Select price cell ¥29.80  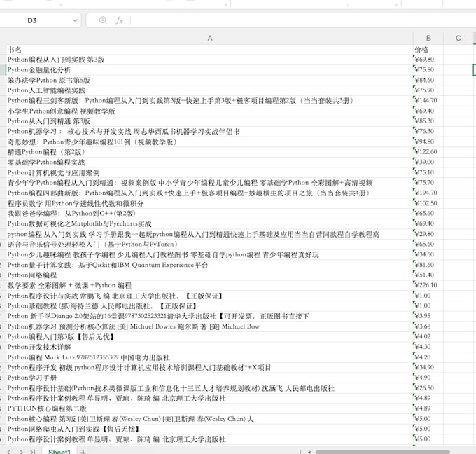coord(428,234)
